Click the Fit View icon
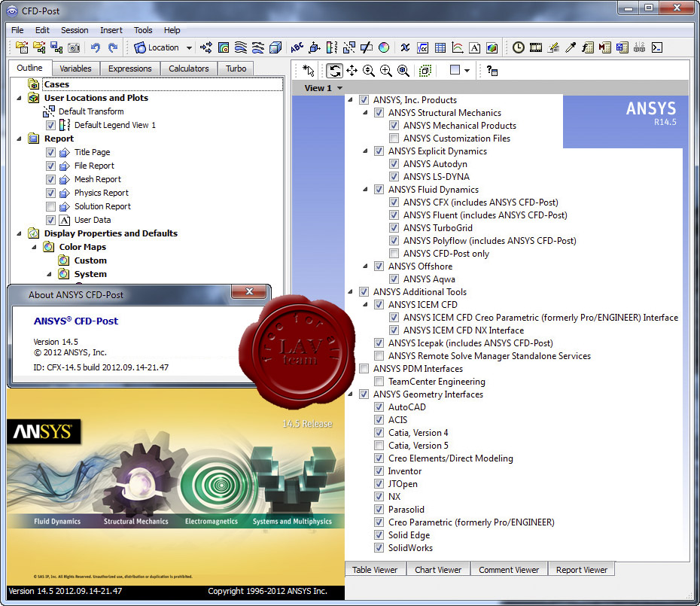The width and height of the screenshot is (700, 606). pyautogui.click(x=403, y=71)
